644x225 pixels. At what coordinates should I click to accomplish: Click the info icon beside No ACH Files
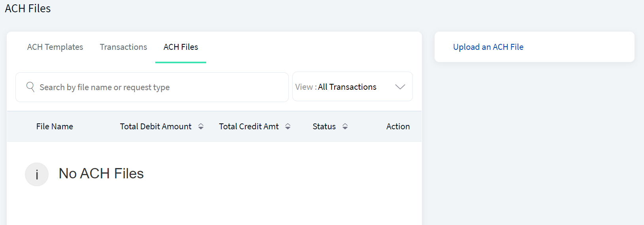(x=37, y=174)
